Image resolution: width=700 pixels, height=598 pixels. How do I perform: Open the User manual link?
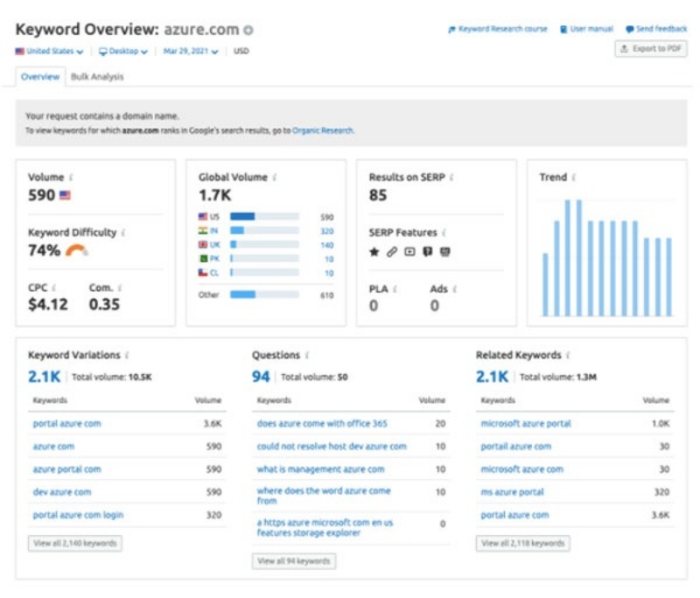pyautogui.click(x=586, y=29)
